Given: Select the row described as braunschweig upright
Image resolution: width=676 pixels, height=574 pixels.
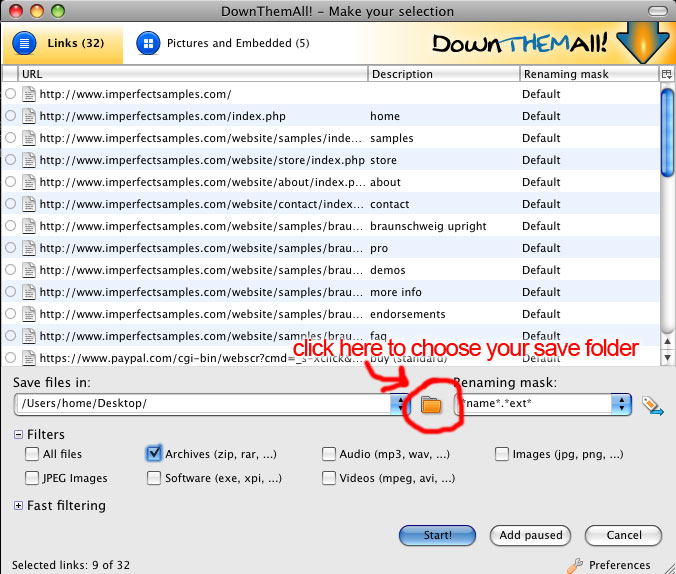Looking at the screenshot, I should click(331, 226).
